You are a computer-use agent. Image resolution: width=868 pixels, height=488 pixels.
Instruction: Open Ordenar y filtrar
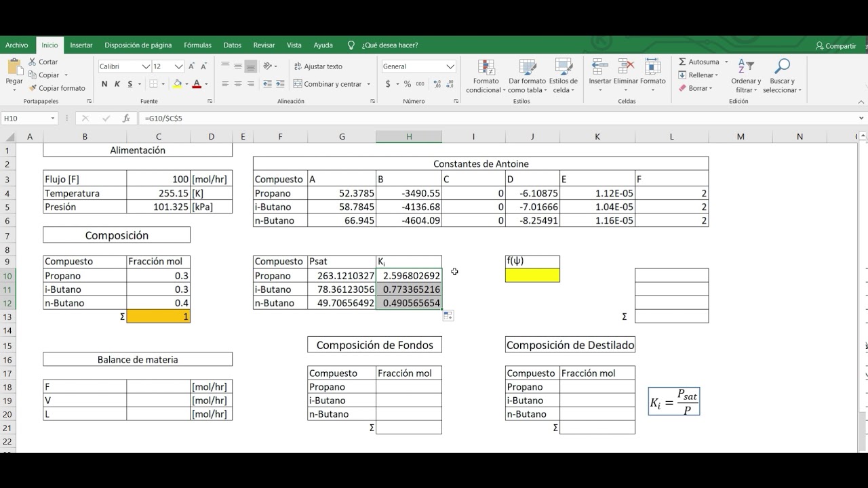click(745, 76)
